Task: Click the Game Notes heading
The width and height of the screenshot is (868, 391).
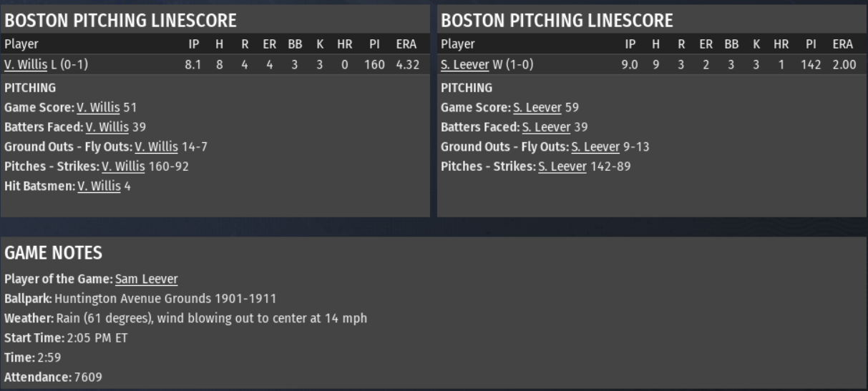Action: click(x=53, y=252)
